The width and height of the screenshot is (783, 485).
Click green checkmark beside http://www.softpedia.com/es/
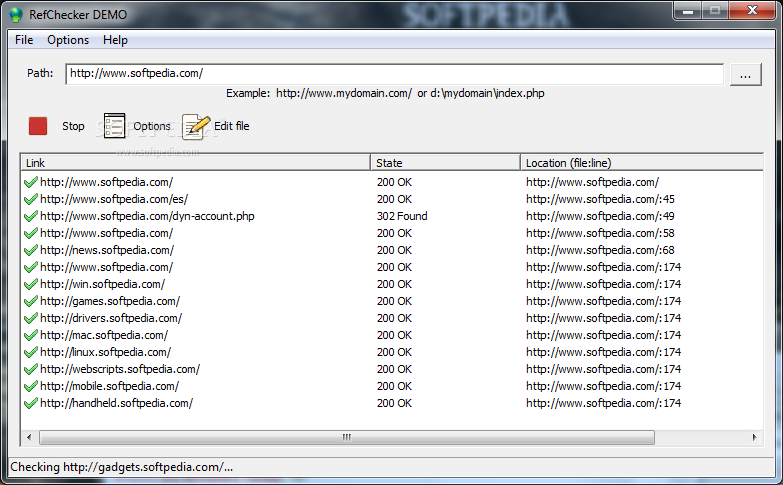coord(31,199)
